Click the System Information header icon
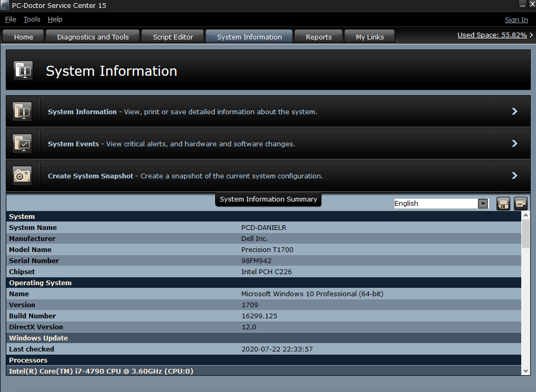This screenshot has width=536, height=392. [x=23, y=71]
